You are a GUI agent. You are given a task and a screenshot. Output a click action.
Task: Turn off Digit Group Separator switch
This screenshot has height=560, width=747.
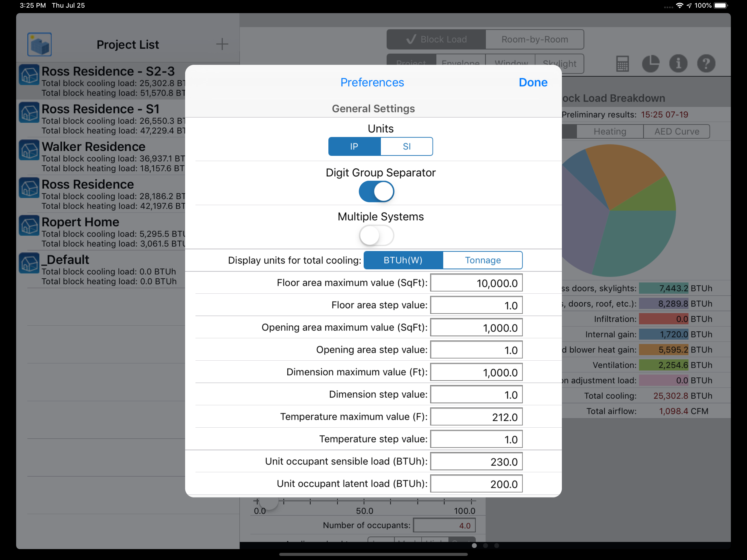376,191
